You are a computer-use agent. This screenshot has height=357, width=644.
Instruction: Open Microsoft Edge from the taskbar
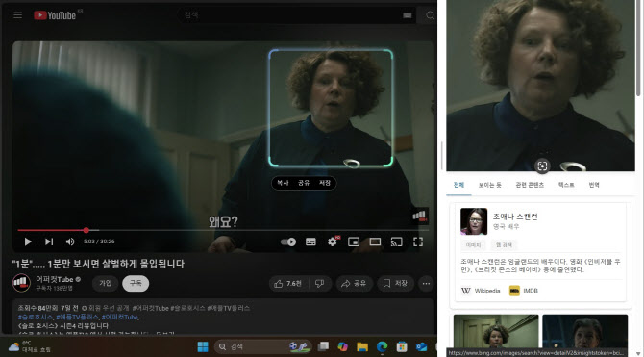coord(382,346)
